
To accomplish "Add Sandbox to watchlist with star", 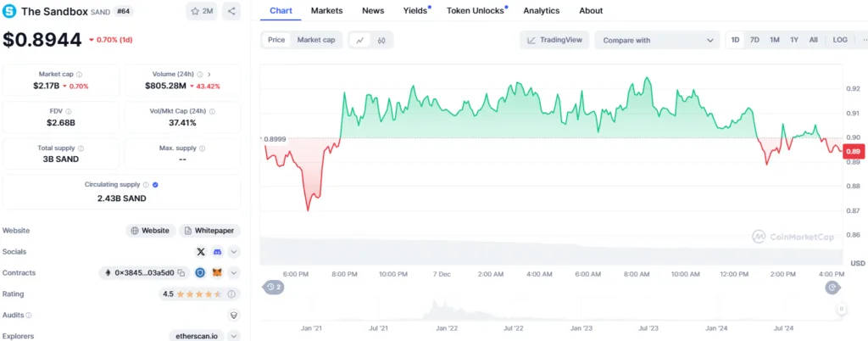I will pyautogui.click(x=202, y=11).
